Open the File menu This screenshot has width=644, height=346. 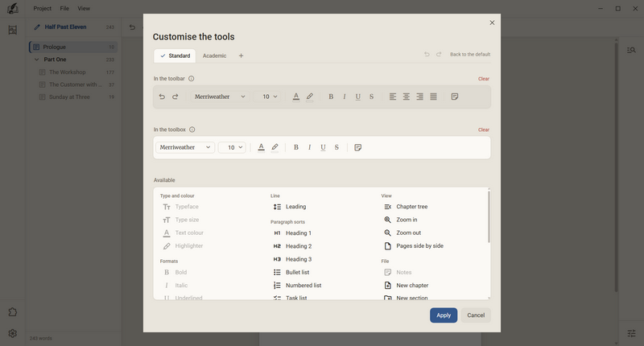coord(64,8)
